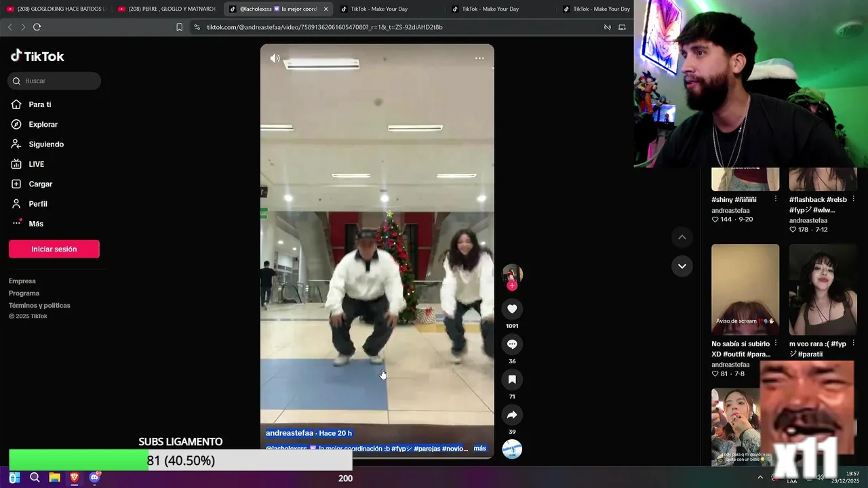Click the 71 saves count

click(512, 396)
